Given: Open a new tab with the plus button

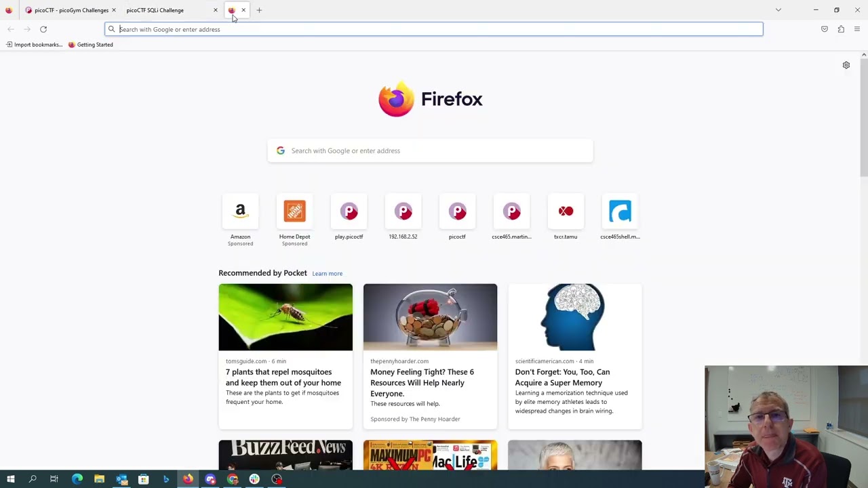Looking at the screenshot, I should [x=259, y=10].
